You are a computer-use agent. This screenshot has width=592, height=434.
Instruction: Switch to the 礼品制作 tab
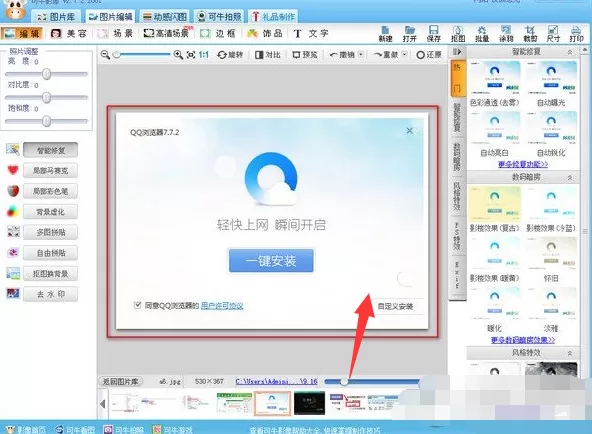[x=273, y=17]
